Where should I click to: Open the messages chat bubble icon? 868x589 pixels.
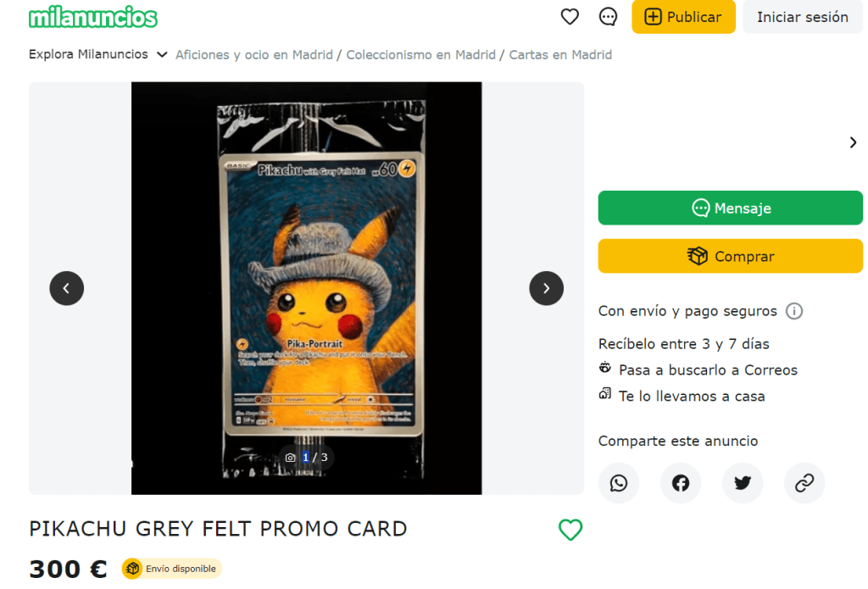(608, 17)
